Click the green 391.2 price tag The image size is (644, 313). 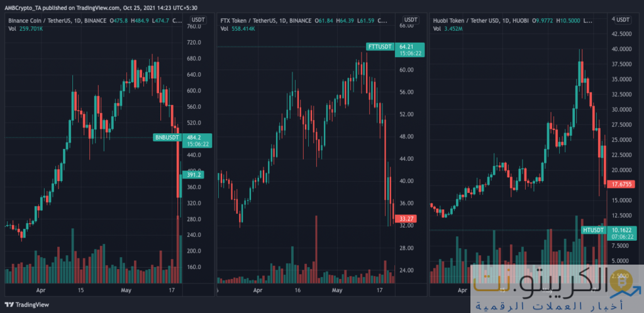[x=191, y=175]
